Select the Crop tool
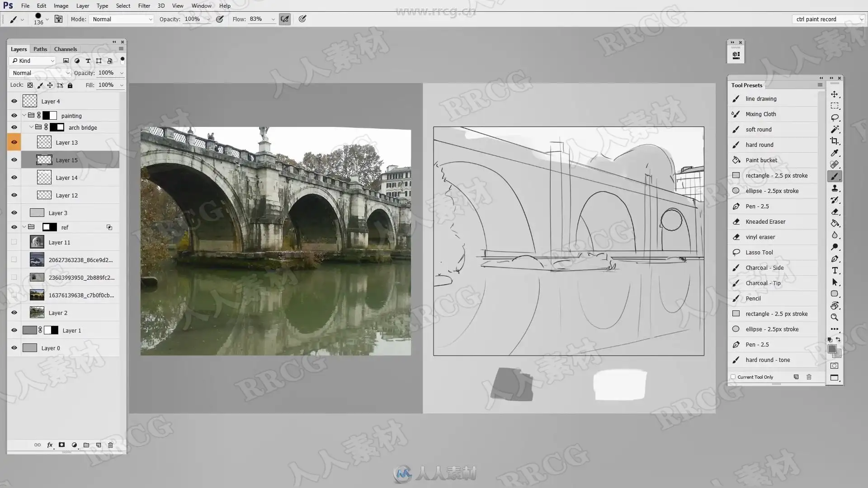The image size is (868, 488). pos(835,141)
